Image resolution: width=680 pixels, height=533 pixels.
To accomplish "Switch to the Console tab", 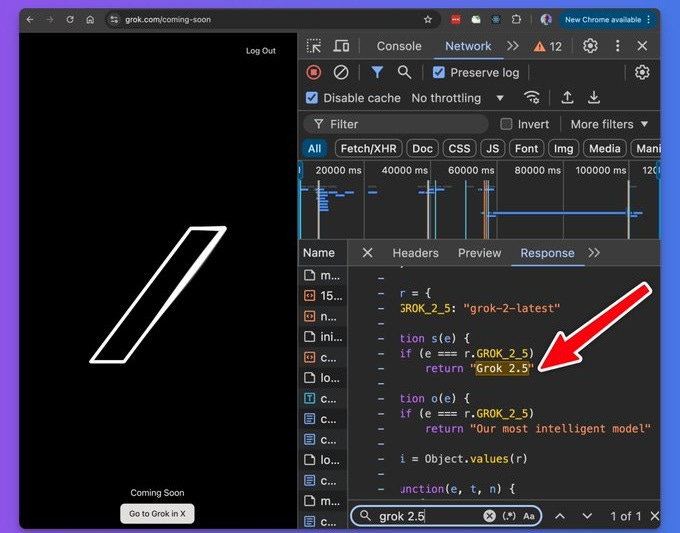I will [399, 46].
